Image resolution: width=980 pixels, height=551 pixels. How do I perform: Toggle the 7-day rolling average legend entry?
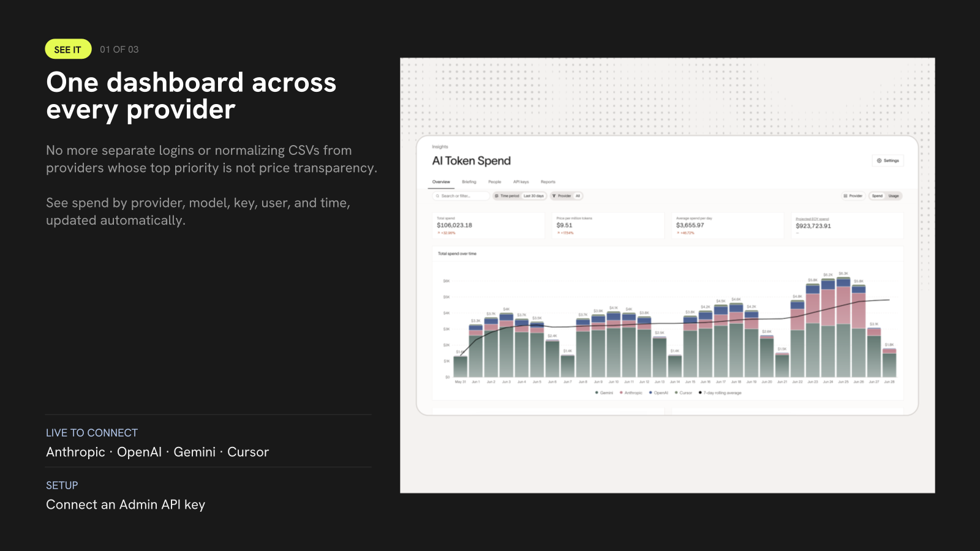pyautogui.click(x=720, y=393)
